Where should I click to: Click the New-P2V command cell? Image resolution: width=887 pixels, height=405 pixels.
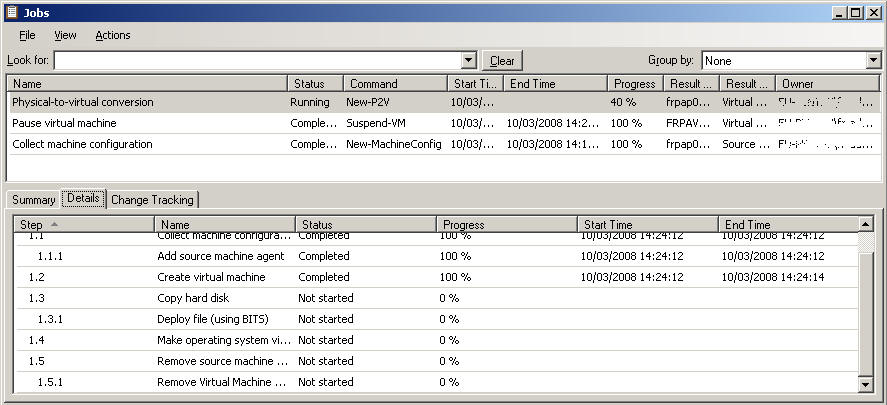(367, 102)
